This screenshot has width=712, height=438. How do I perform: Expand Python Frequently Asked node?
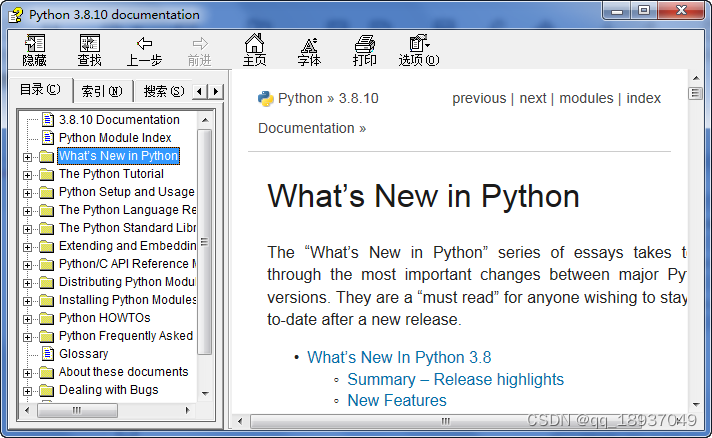[x=28, y=337]
